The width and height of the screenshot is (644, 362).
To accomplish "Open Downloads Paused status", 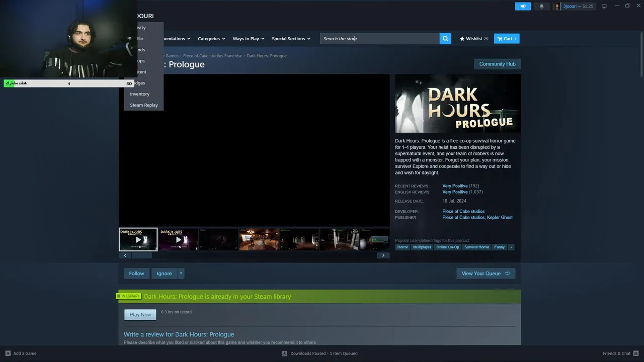I will (x=320, y=353).
